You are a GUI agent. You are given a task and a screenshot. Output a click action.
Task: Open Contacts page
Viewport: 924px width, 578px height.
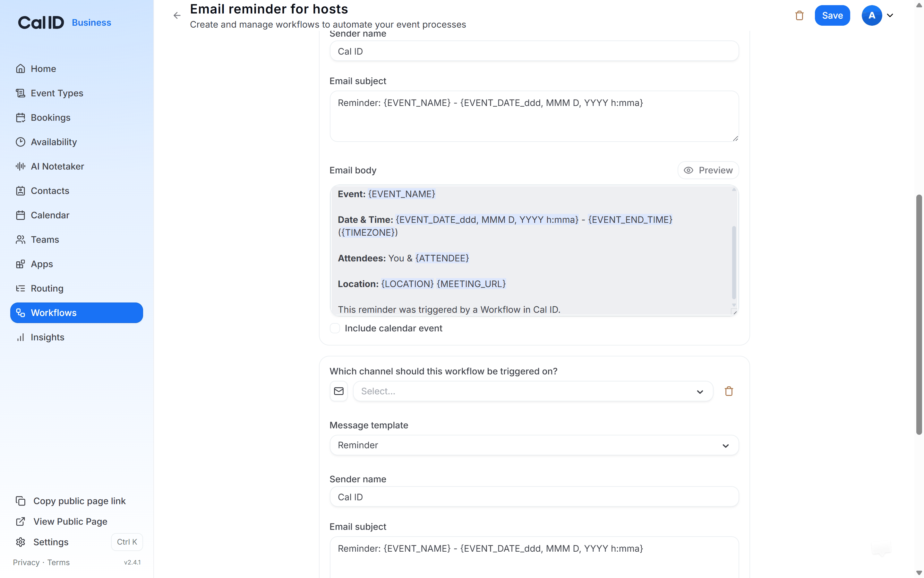pyautogui.click(x=77, y=191)
